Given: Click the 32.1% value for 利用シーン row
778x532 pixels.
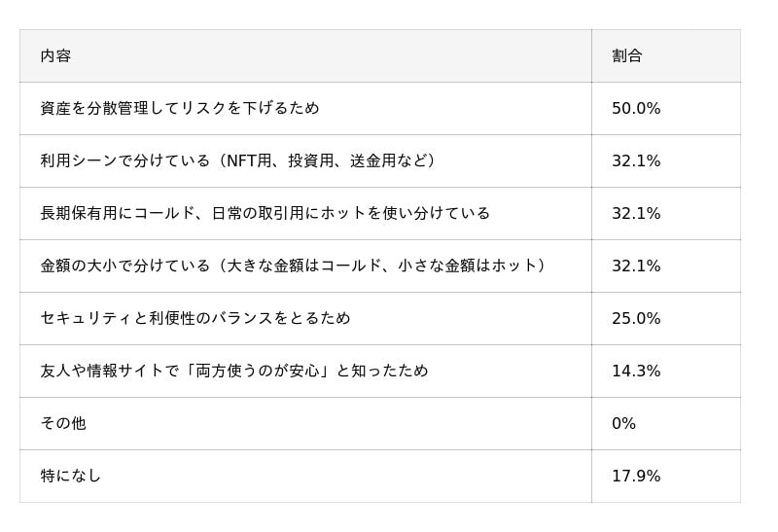Looking at the screenshot, I should pos(636,160).
